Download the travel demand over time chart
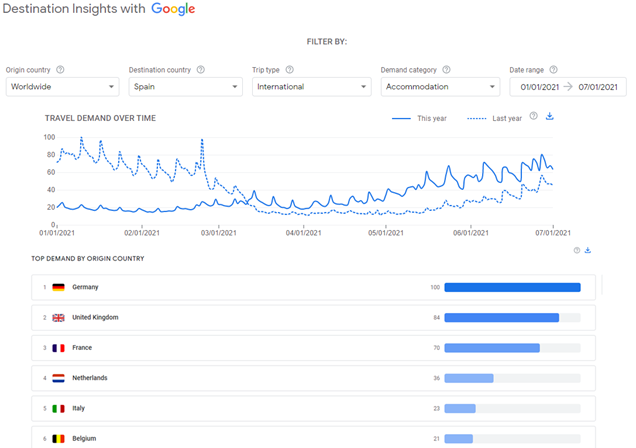 tap(550, 116)
